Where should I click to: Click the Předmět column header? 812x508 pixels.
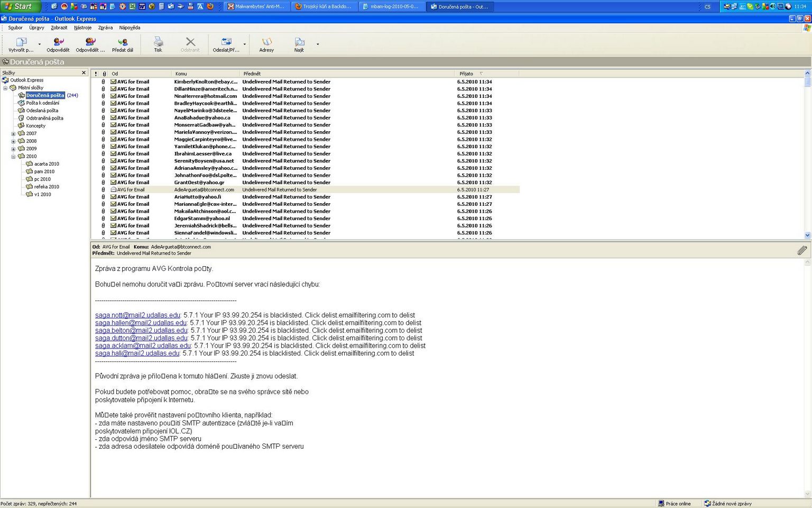[x=347, y=74]
